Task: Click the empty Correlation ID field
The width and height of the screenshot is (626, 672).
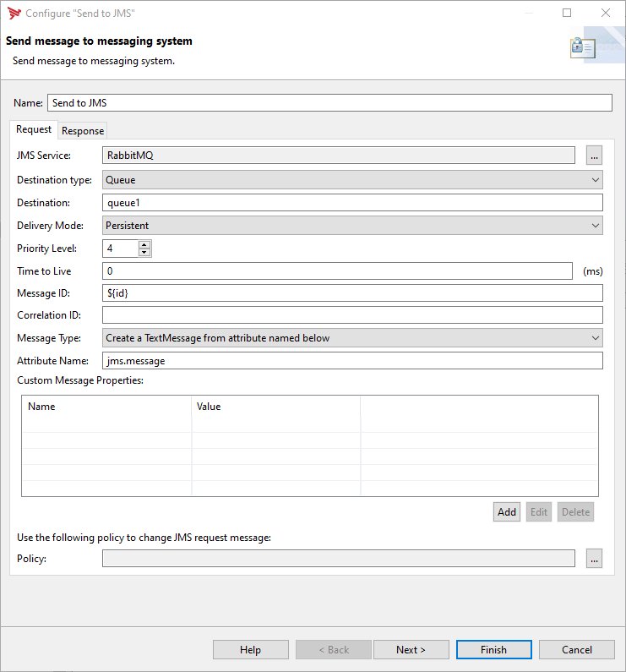Action: point(352,315)
